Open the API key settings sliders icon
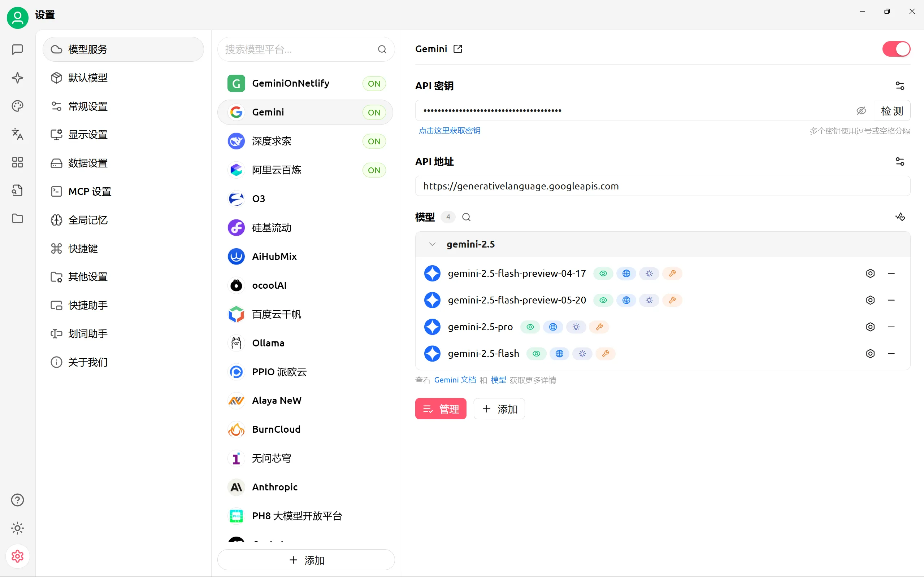 899,86
